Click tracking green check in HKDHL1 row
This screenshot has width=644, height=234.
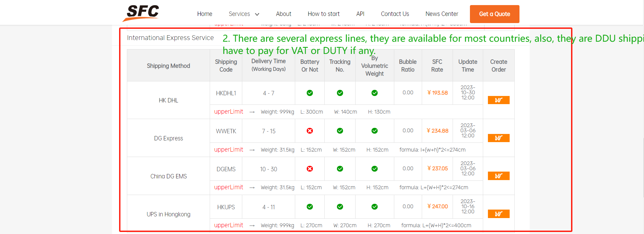(x=340, y=93)
